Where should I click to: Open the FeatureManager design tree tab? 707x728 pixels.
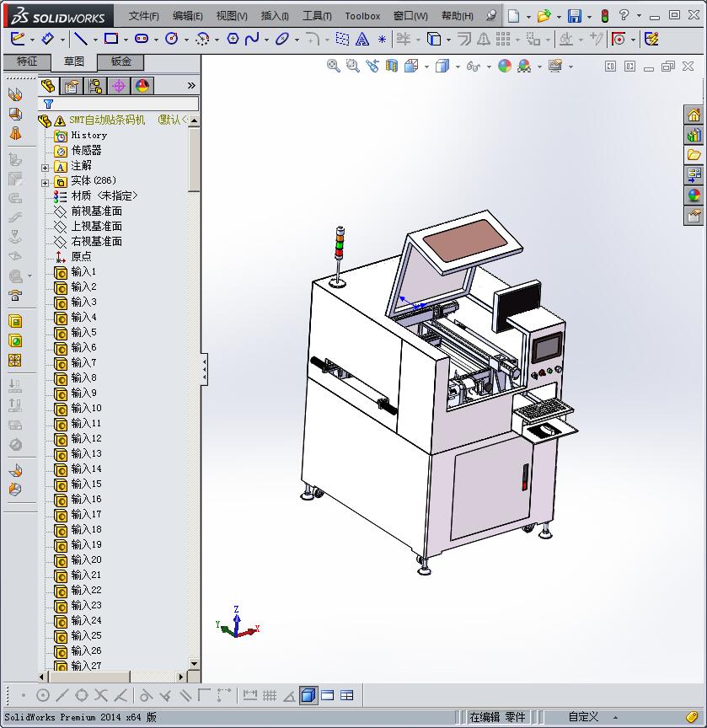tap(48, 86)
